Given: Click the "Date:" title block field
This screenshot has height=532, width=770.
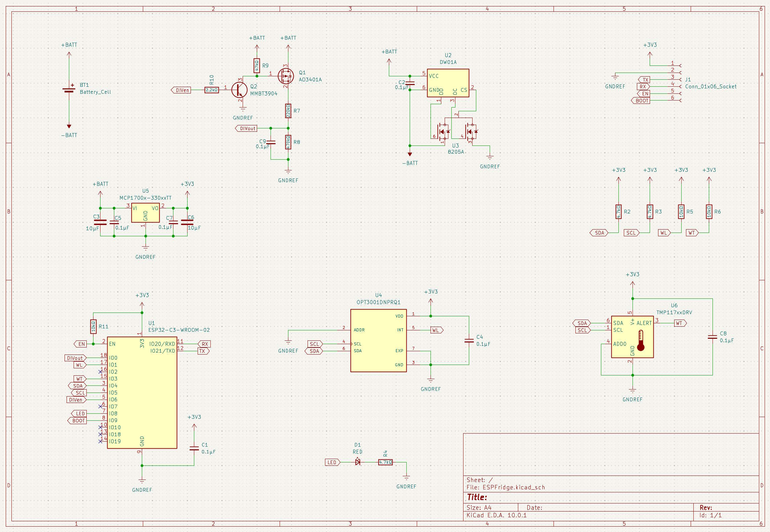Looking at the screenshot, I should (534, 507).
